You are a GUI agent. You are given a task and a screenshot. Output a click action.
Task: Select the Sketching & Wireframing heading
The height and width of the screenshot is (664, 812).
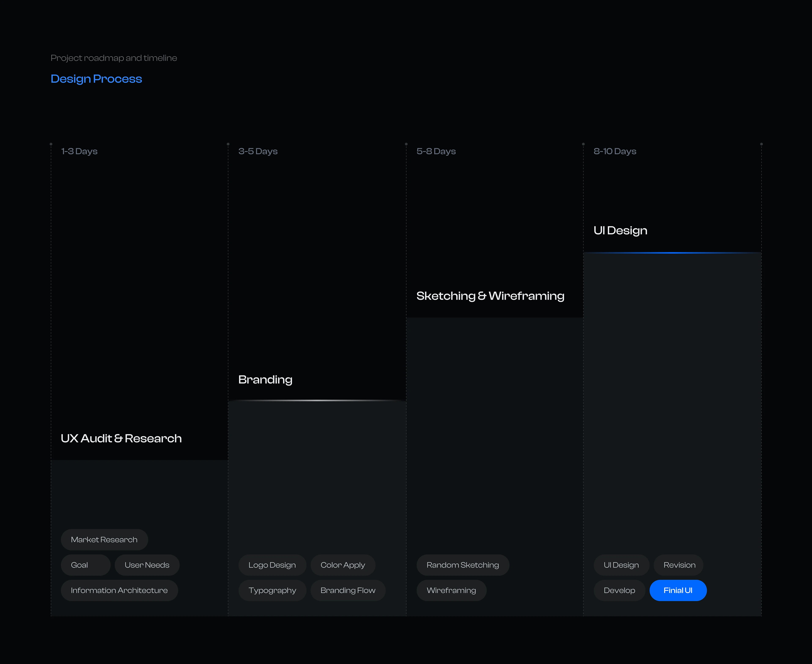point(490,296)
